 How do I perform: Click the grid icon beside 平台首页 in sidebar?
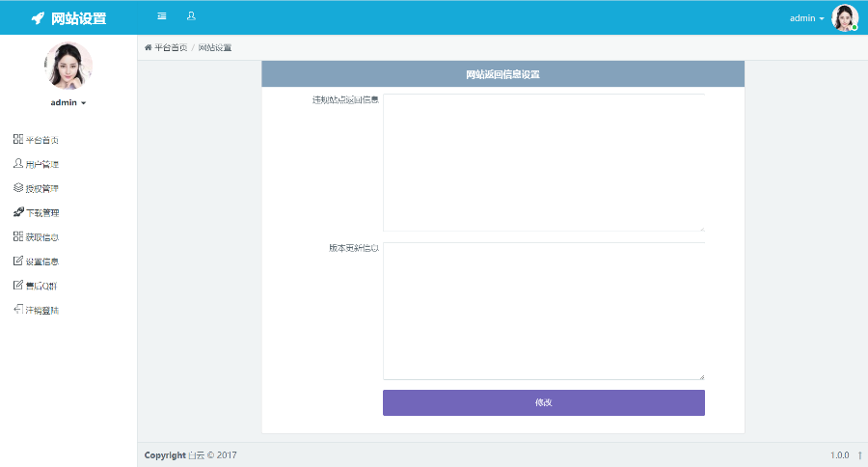click(x=18, y=139)
